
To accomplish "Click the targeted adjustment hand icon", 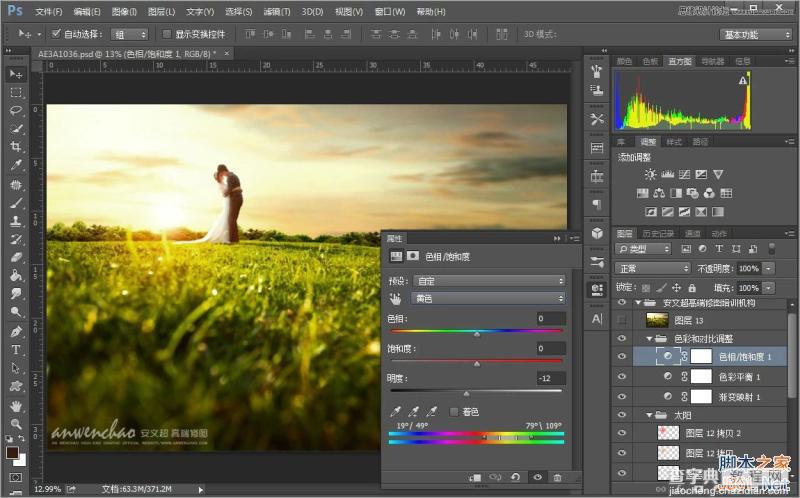I will coord(395,298).
